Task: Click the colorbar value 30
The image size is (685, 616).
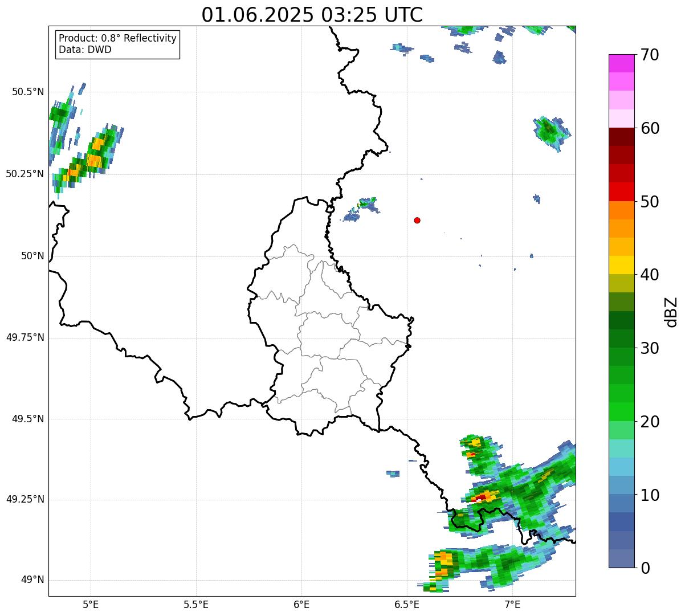Action: click(x=650, y=348)
